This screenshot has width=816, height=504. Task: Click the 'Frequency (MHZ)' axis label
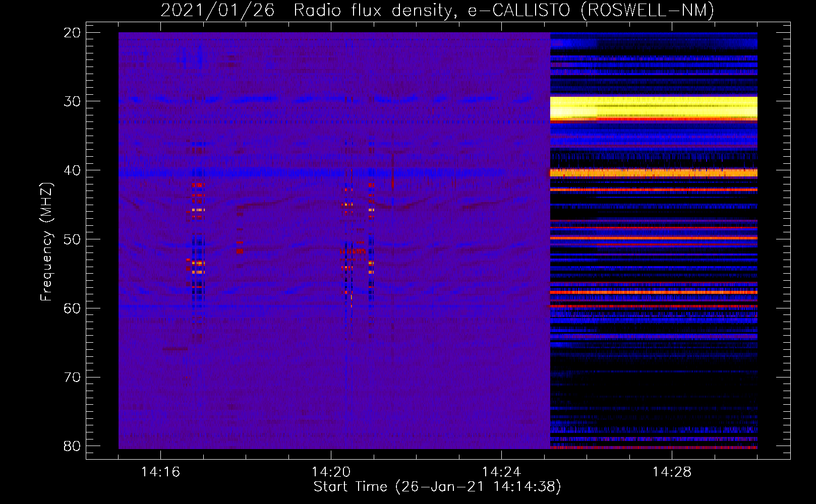coord(47,242)
